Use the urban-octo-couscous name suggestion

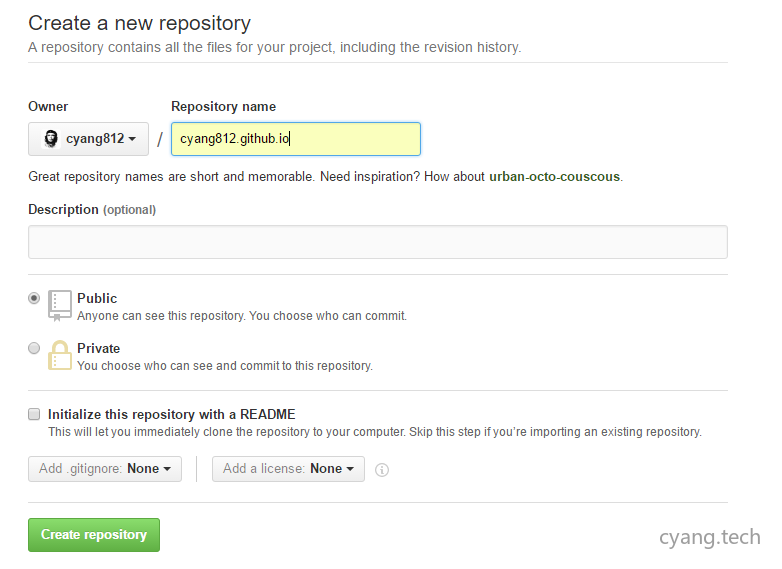[x=554, y=177]
